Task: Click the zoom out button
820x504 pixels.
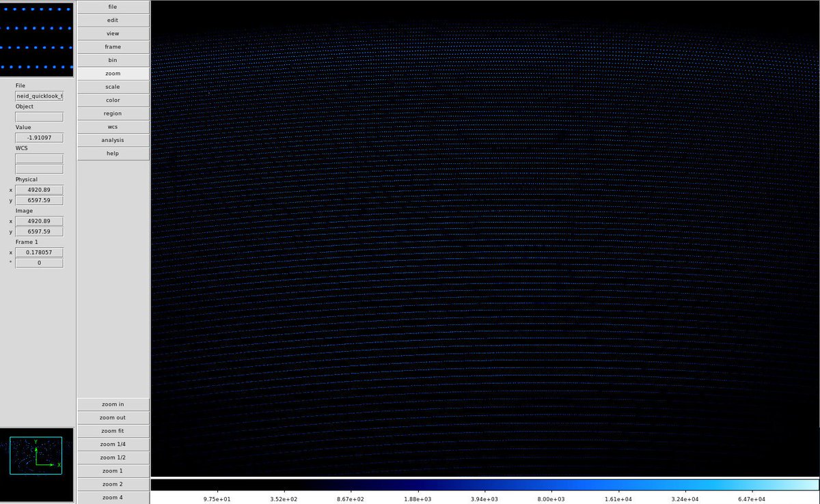Action: [113, 418]
